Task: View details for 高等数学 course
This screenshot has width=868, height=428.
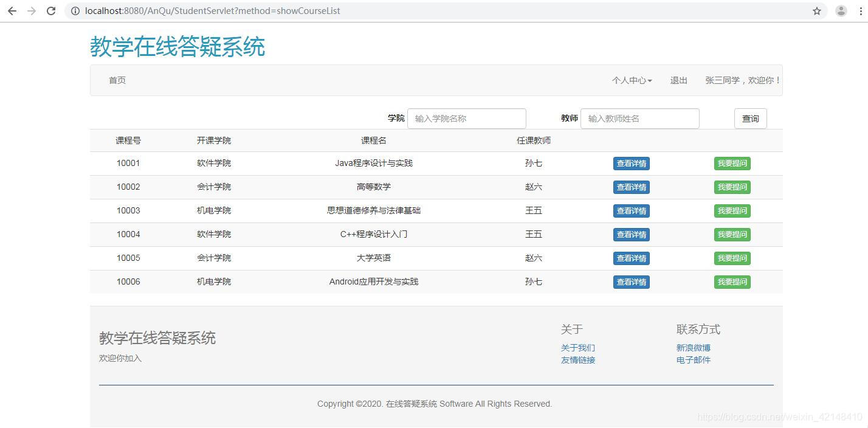Action: point(632,187)
